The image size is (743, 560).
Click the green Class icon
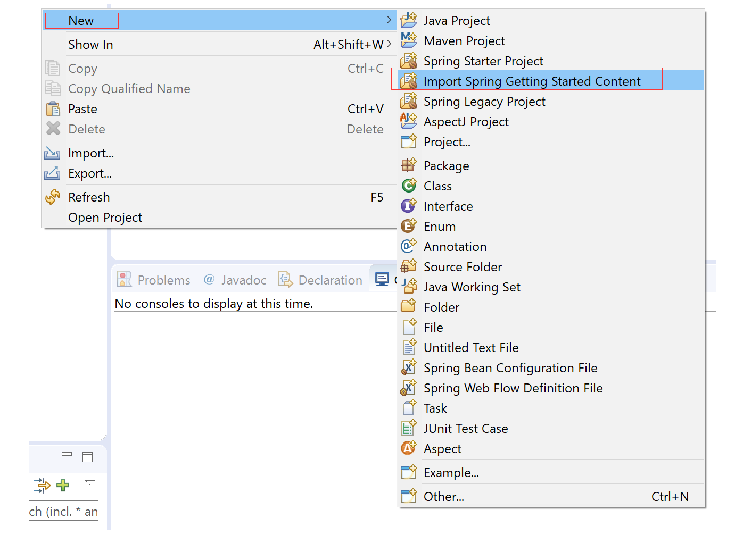[409, 186]
